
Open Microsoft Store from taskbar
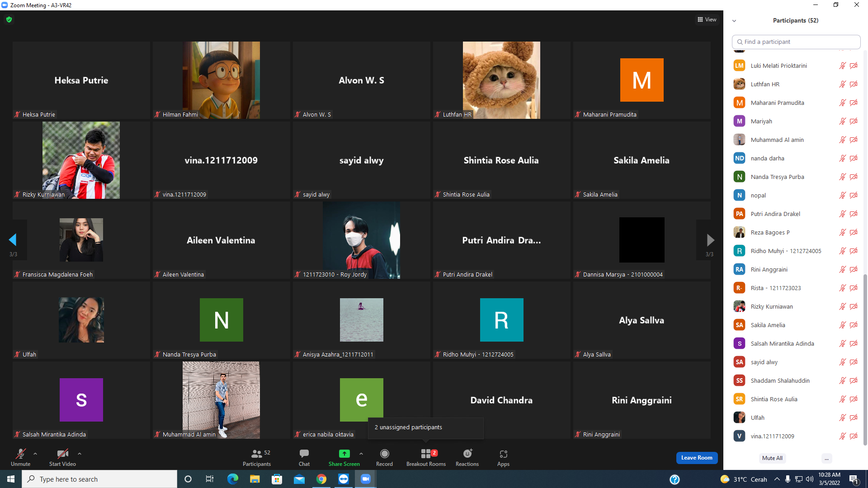[277, 479]
